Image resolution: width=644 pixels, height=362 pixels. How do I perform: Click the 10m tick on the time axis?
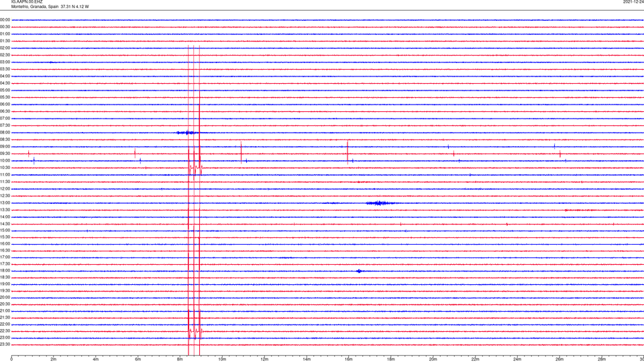222,359
